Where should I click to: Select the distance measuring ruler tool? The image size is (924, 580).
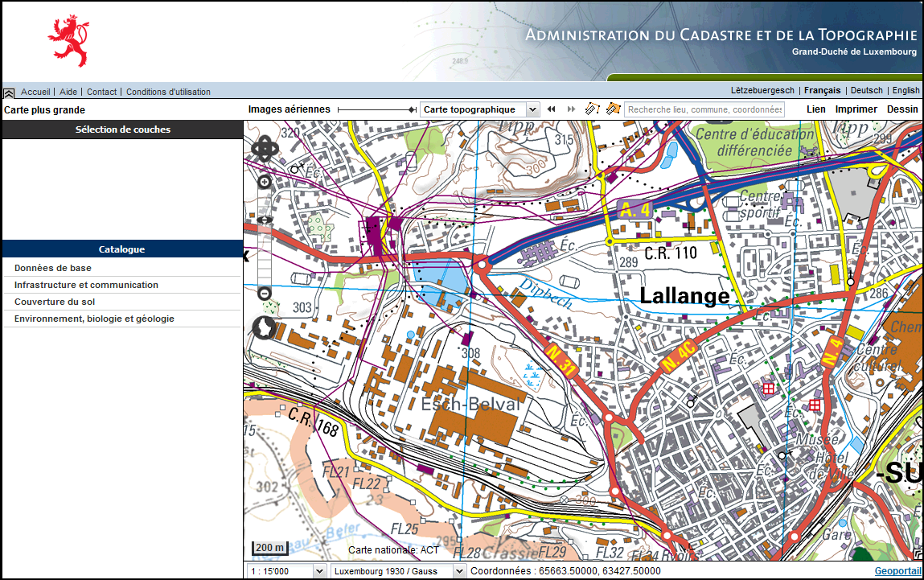coord(592,109)
